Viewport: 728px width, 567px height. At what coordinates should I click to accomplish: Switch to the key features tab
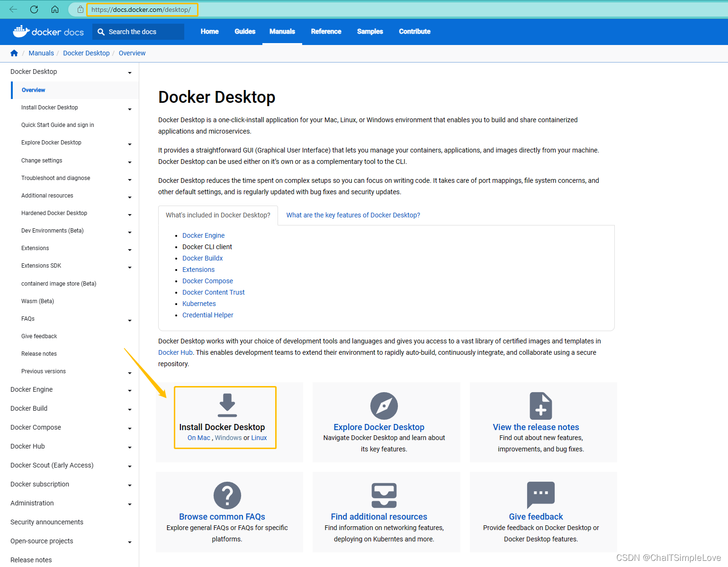coord(352,215)
